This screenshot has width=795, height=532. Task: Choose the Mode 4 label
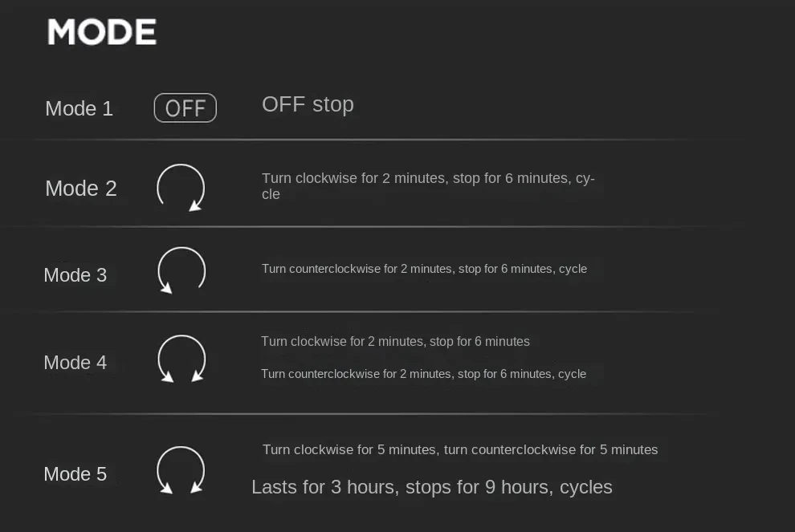[75, 363]
